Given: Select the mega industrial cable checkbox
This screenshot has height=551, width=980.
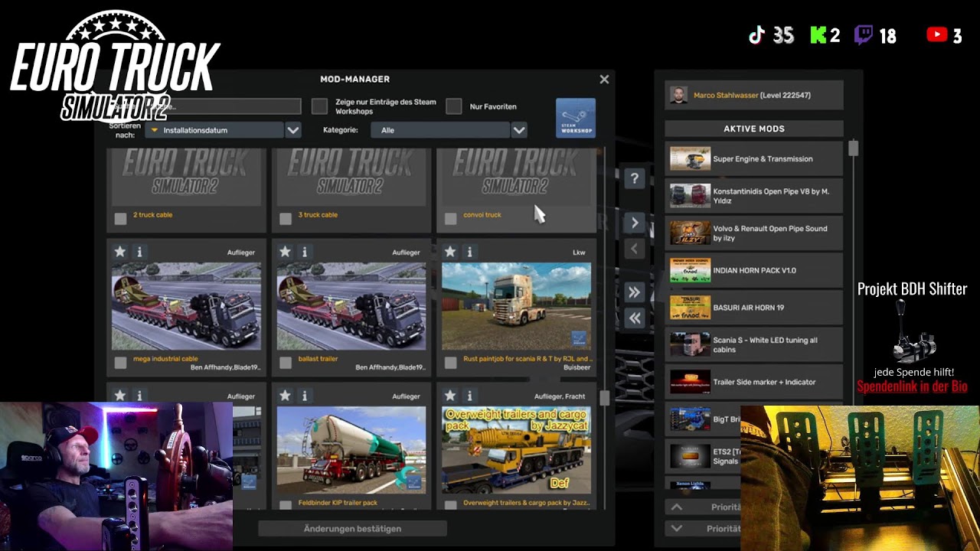Looking at the screenshot, I should [x=120, y=362].
